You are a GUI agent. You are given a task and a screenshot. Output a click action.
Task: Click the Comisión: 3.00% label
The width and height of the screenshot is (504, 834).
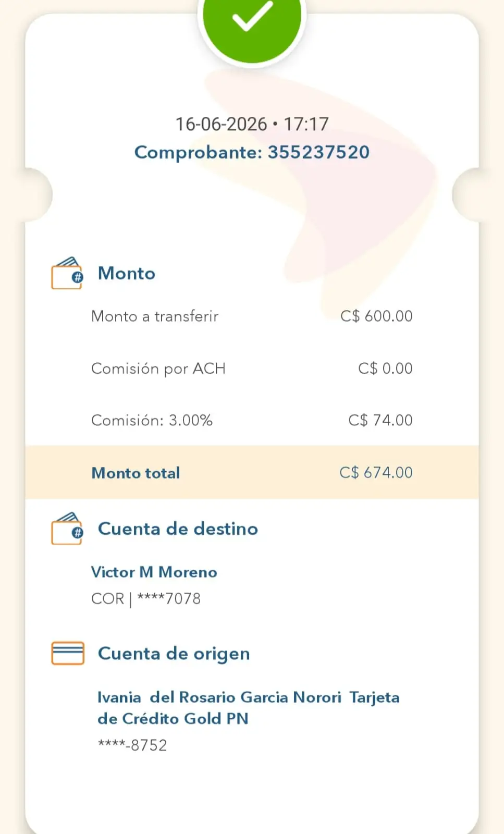click(x=152, y=420)
